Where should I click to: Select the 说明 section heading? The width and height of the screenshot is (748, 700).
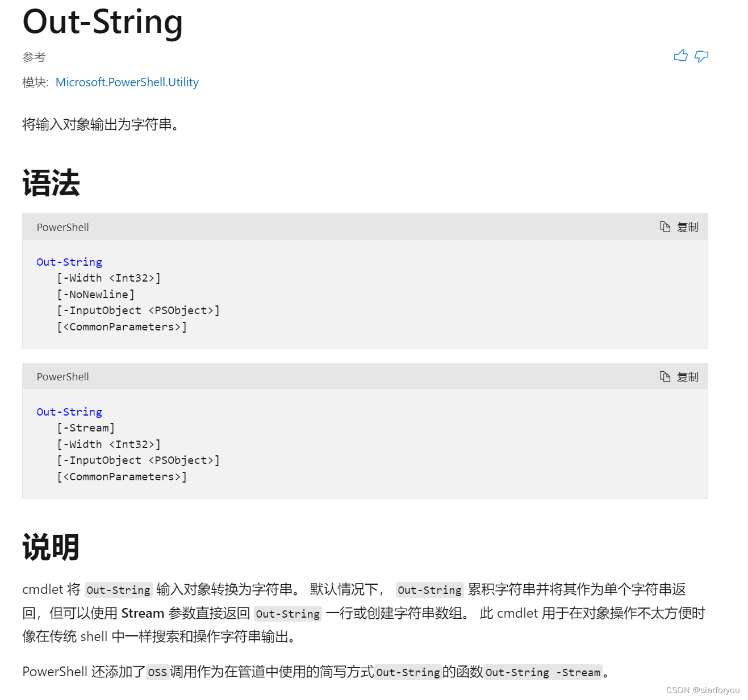point(51,547)
